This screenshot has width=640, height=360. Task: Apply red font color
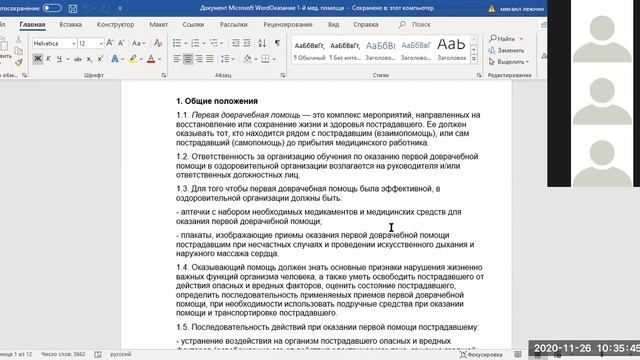coord(151,59)
